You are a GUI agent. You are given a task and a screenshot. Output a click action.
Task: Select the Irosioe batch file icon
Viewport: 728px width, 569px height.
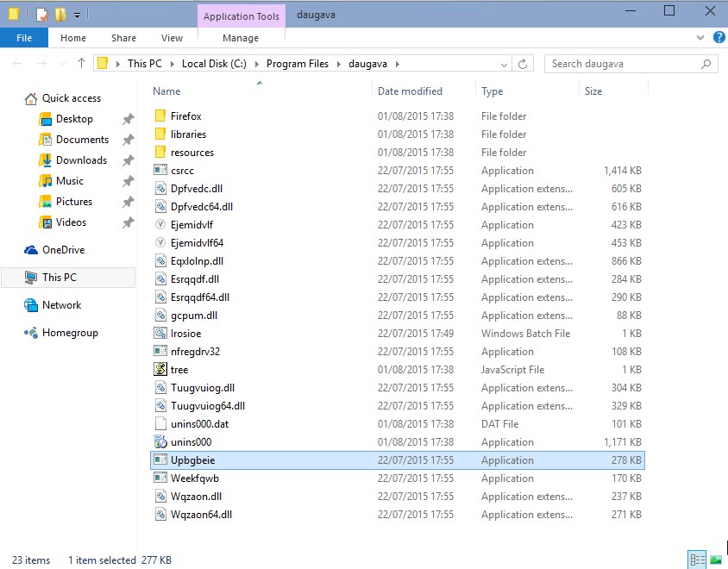(160, 334)
